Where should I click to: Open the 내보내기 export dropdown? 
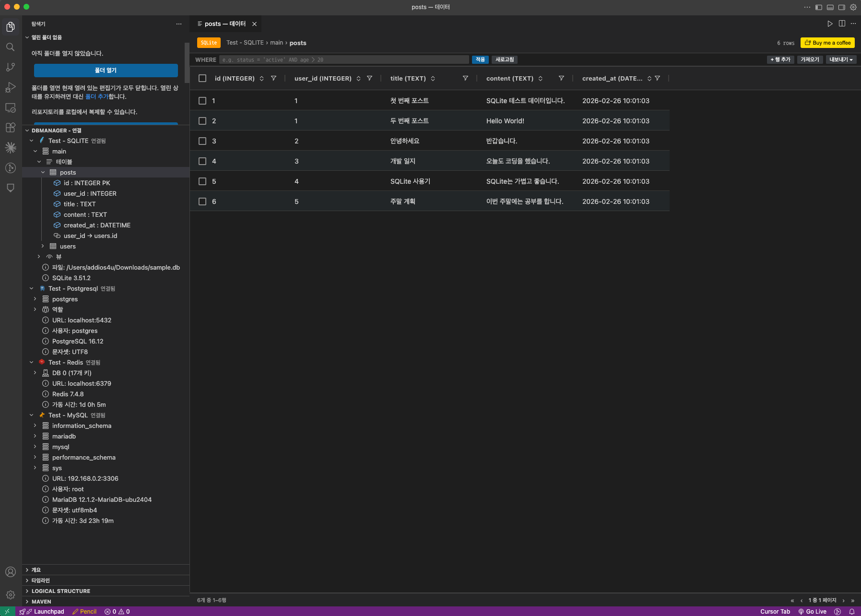(840, 59)
